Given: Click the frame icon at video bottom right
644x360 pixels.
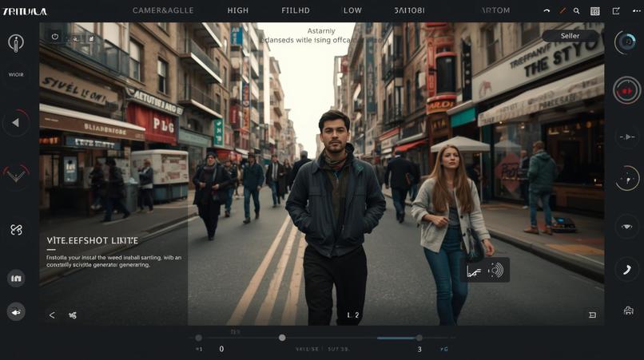Looking at the screenshot, I should (592, 315).
